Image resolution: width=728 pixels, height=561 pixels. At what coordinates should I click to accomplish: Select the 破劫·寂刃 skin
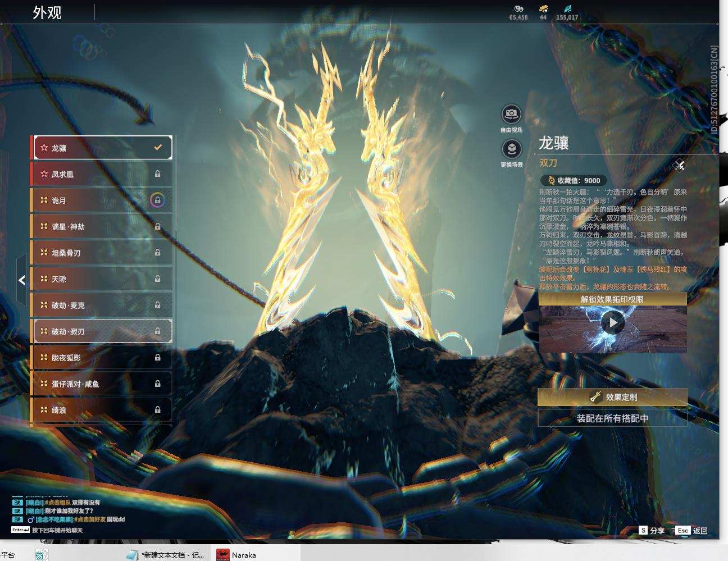(102, 331)
